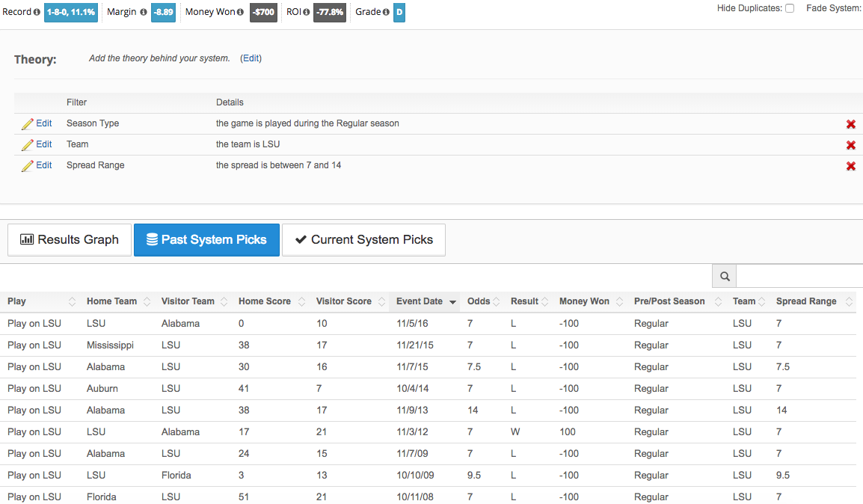Click the Margin badge -8.89

pos(164,12)
